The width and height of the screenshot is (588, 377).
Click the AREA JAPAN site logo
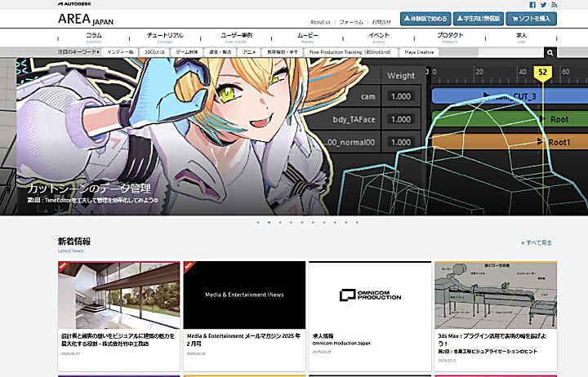pos(86,19)
